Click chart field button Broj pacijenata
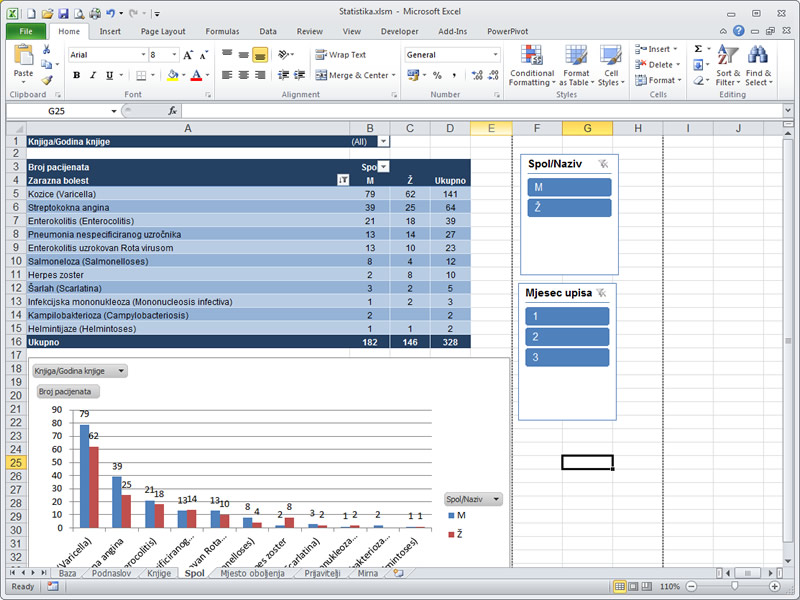The height and width of the screenshot is (600, 800). click(68, 391)
